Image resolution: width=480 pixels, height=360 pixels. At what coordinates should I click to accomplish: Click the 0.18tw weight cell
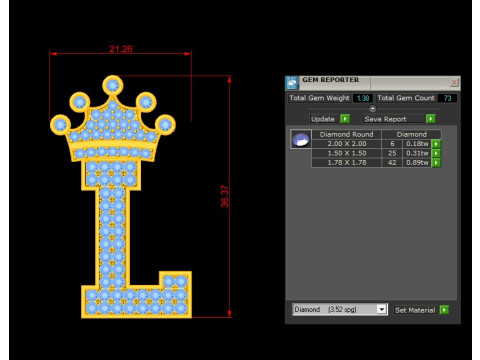point(417,144)
